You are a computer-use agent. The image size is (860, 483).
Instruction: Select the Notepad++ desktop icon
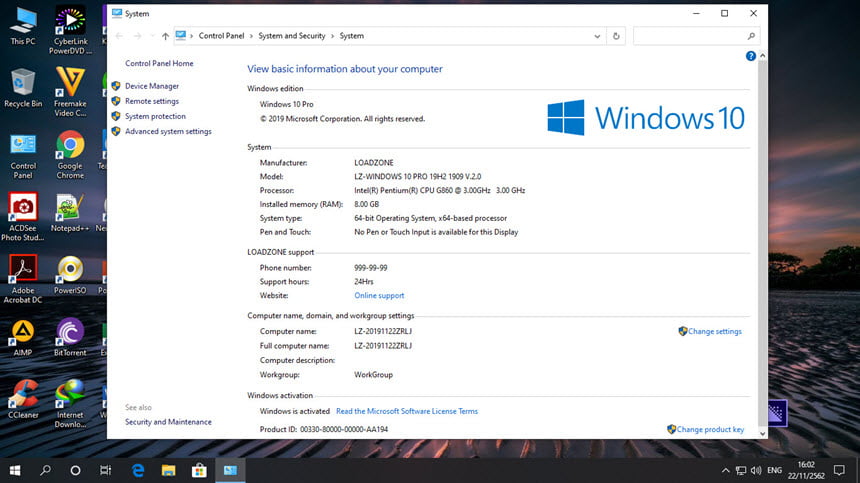click(x=70, y=213)
